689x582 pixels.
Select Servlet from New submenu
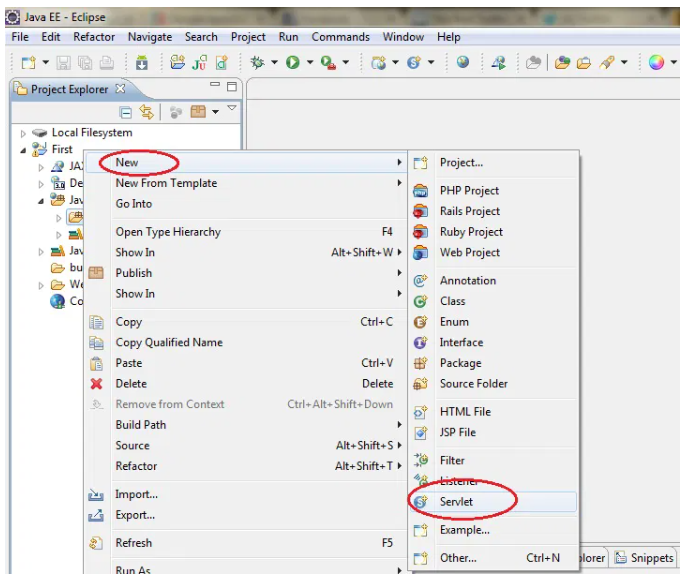456,501
